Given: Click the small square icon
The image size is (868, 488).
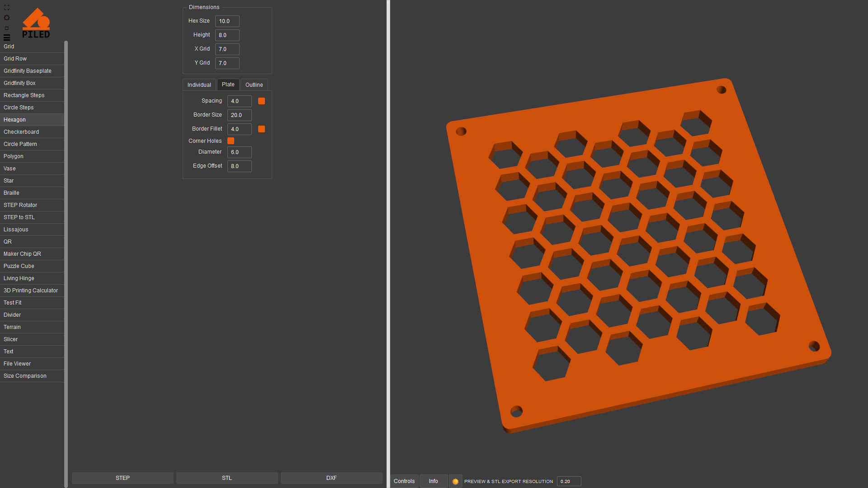Looking at the screenshot, I should coord(7,28).
